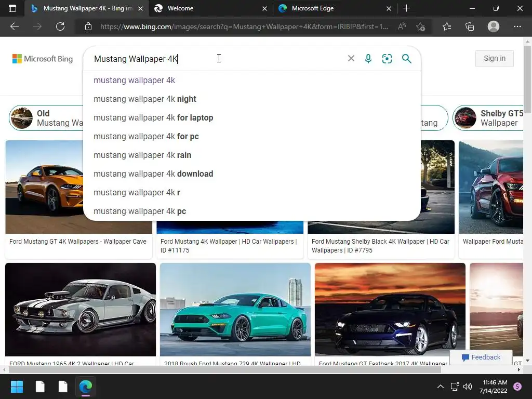Open the Collections icon
532x399 pixels.
(470, 26)
